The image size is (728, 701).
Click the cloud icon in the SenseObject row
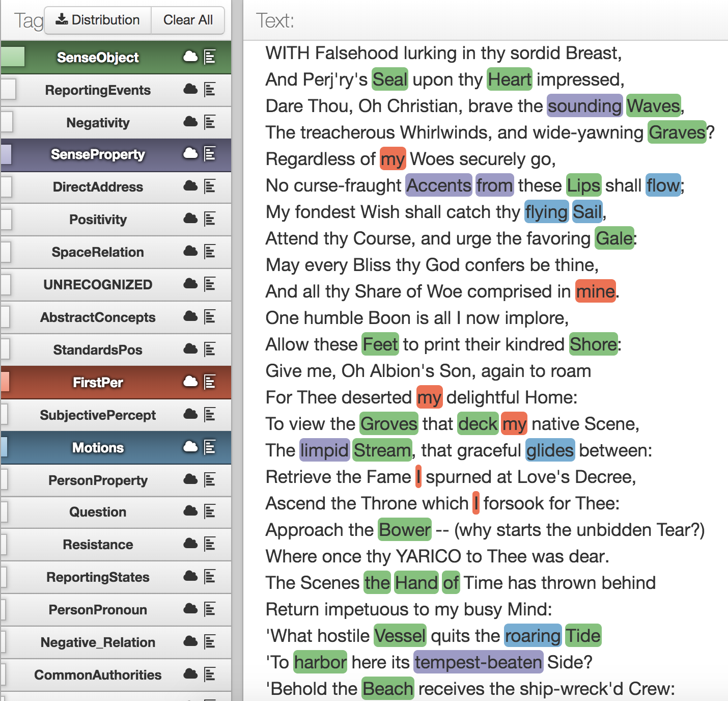point(190,57)
